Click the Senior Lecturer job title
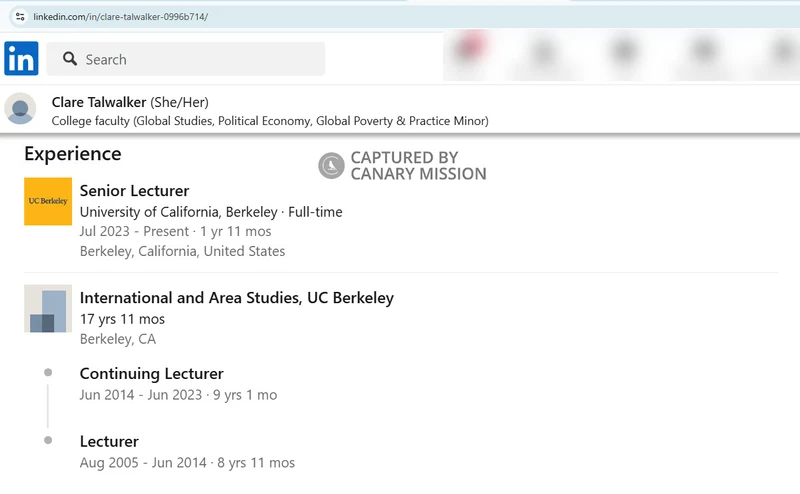This screenshot has width=800, height=494. [134, 190]
